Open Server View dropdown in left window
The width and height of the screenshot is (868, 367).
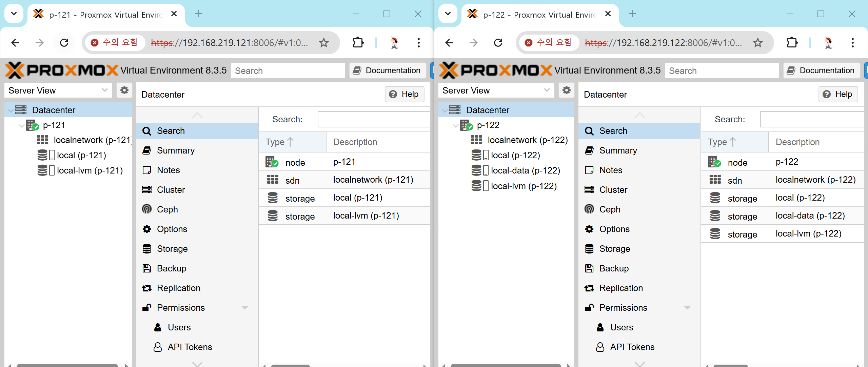coord(104,90)
